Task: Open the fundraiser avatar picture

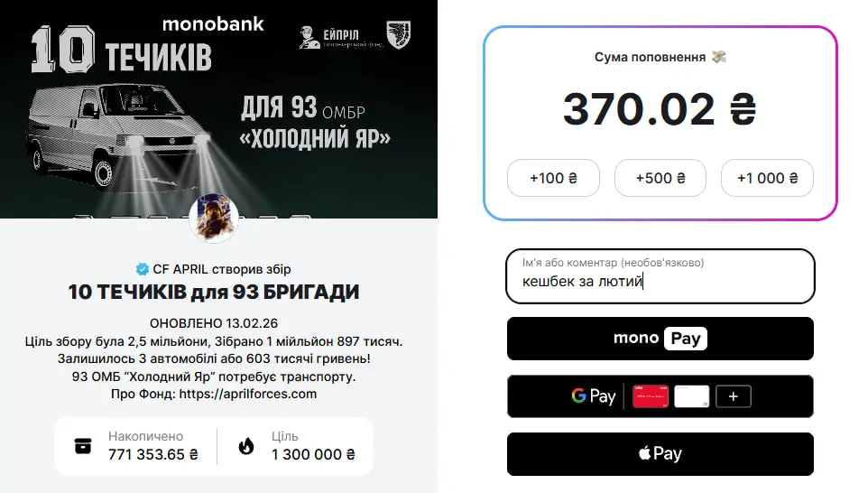Action: [x=217, y=219]
